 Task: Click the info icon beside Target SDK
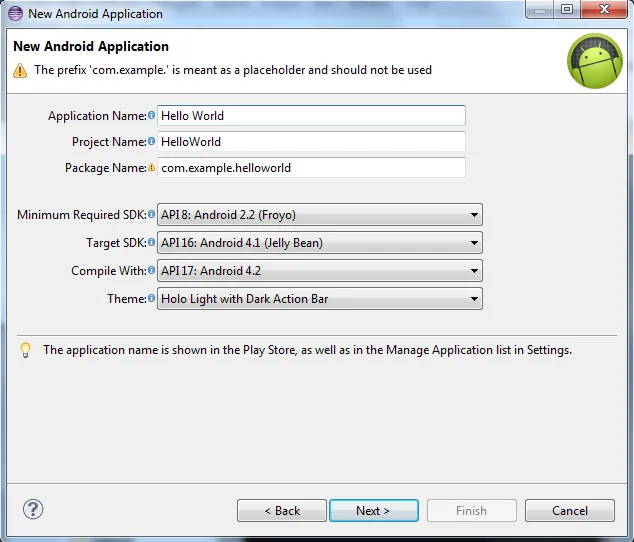tap(152, 243)
